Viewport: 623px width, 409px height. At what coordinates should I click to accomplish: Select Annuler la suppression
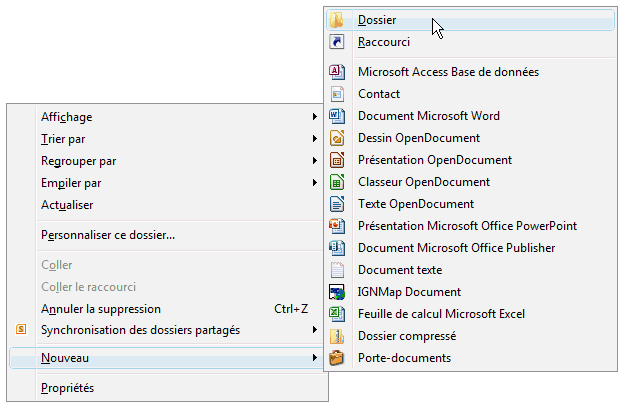pos(167,309)
